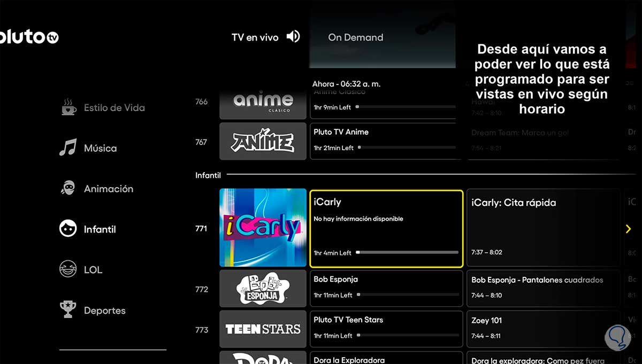The width and height of the screenshot is (642, 364).
Task: Click the iCarly progress bar
Action: (407, 252)
